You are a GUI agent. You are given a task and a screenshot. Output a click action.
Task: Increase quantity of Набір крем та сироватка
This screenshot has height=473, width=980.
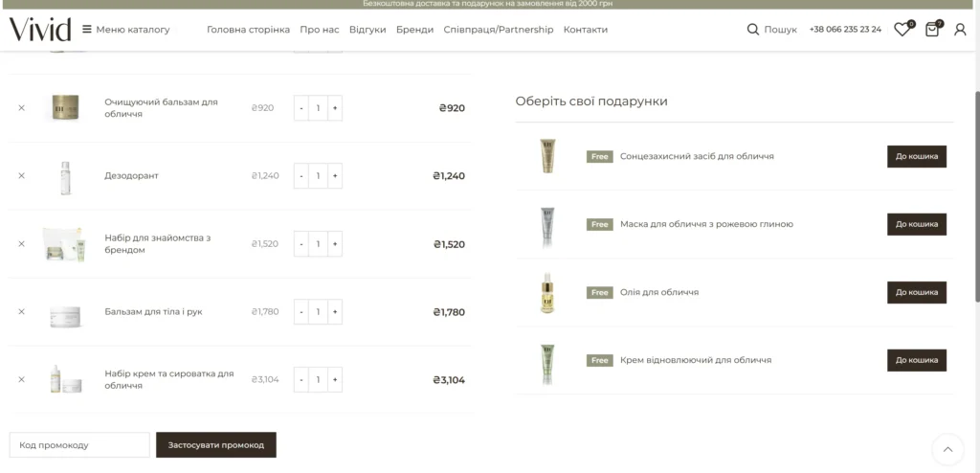tap(335, 380)
